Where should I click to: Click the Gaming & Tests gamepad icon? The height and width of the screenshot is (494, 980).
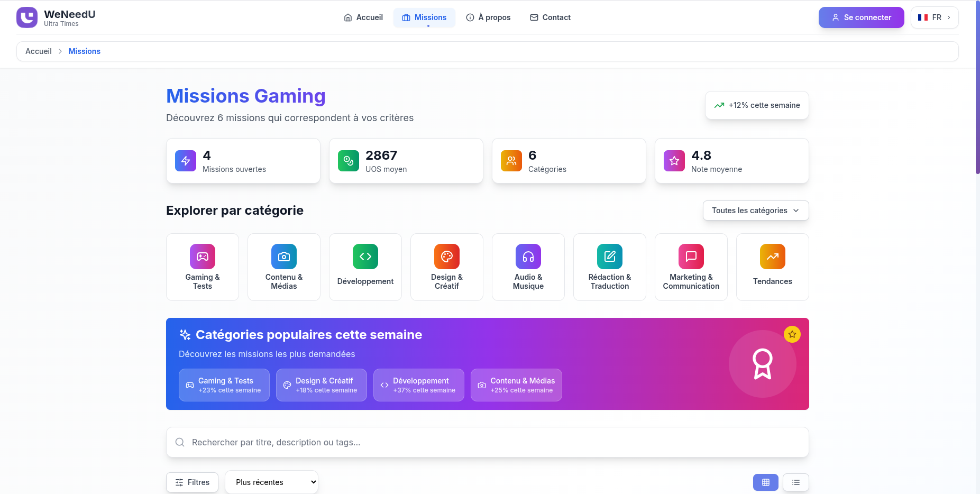point(203,257)
